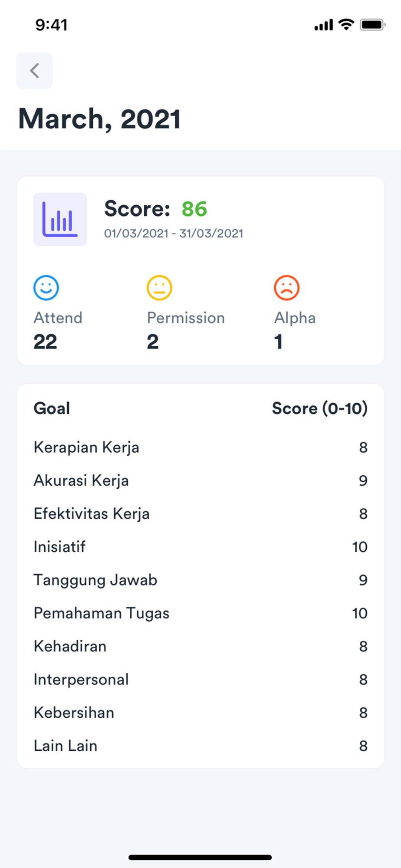Select the Pemahaman Tugas row

pyautogui.click(x=200, y=613)
